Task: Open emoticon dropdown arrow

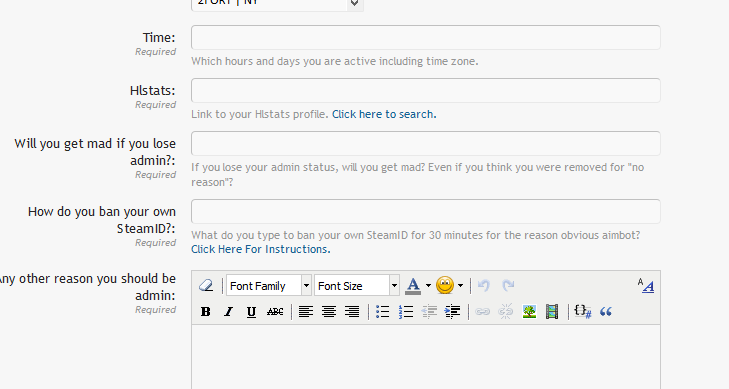Action: 460,286
